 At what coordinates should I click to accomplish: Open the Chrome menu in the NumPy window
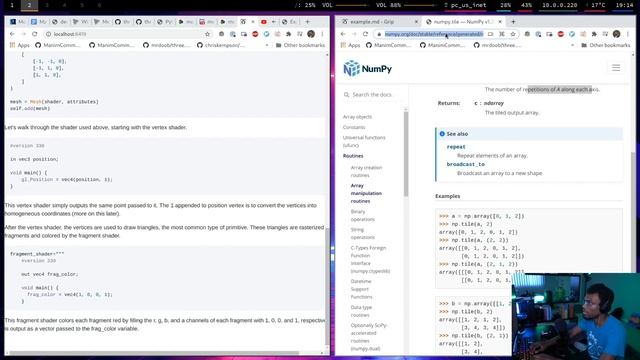628,34
